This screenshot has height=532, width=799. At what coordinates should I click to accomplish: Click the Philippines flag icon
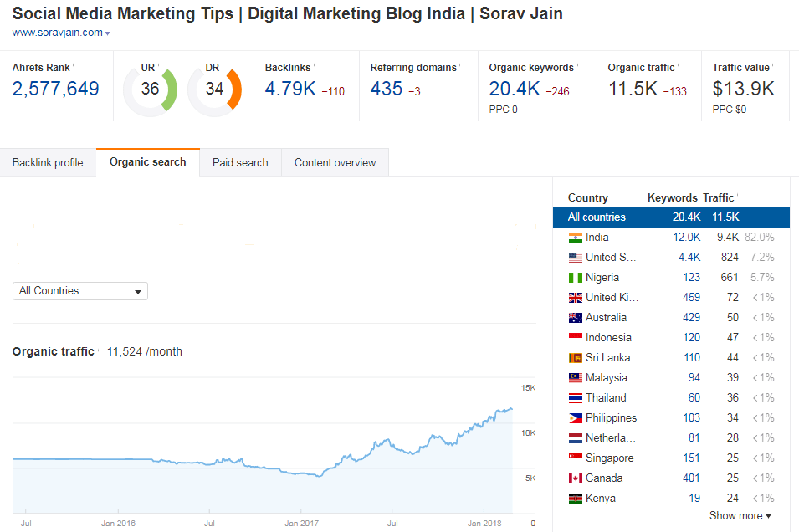pos(575,417)
